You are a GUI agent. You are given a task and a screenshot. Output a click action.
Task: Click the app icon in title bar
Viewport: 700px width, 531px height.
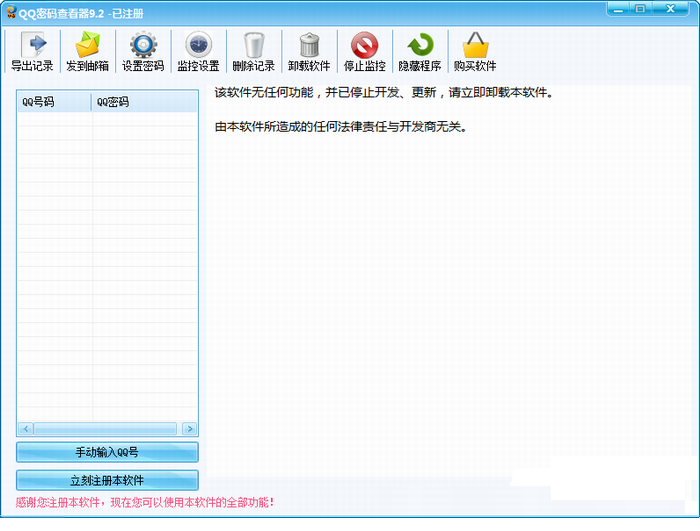pyautogui.click(x=11, y=13)
